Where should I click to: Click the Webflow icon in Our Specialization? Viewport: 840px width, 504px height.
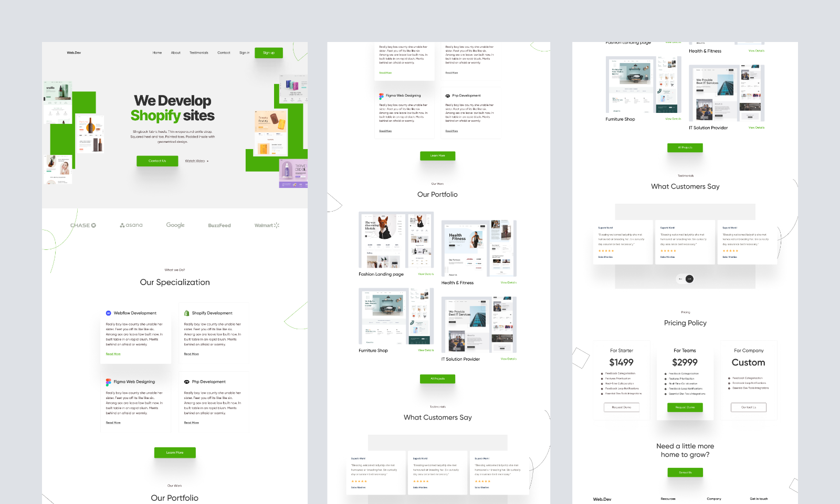[x=109, y=313]
